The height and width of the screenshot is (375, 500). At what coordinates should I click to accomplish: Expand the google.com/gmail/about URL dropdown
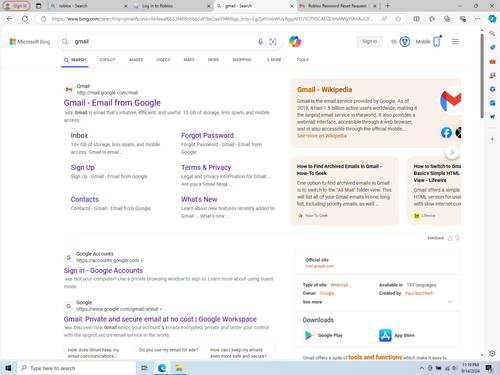(161, 309)
